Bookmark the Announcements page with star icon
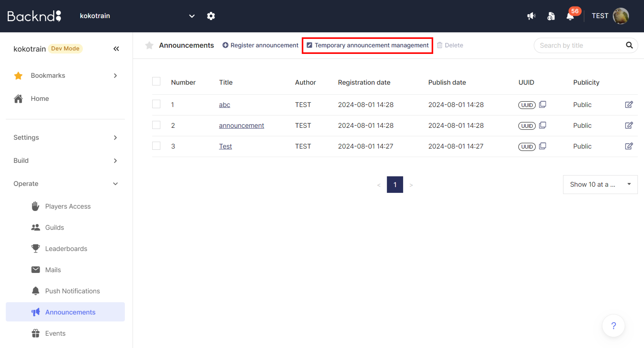644x348 pixels. click(x=149, y=45)
